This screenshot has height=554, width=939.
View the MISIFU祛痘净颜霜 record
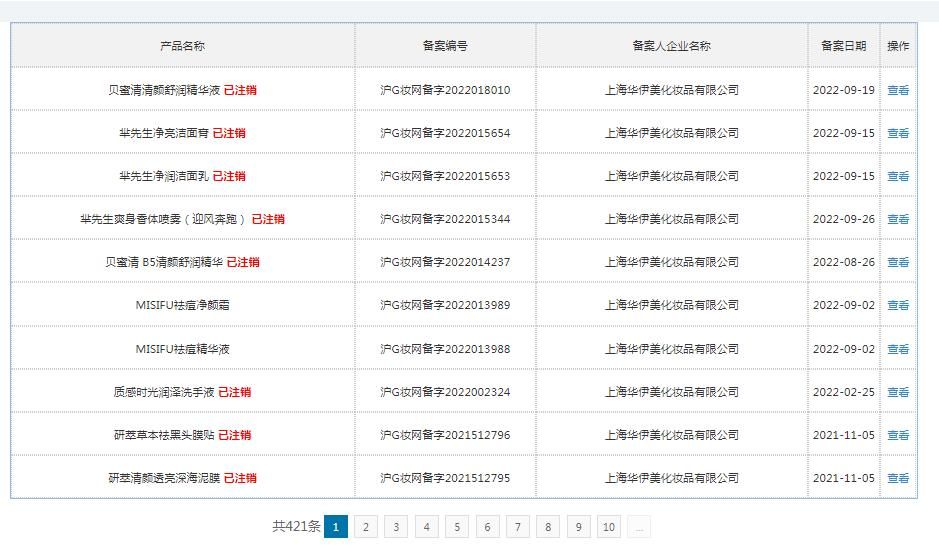[x=897, y=306]
